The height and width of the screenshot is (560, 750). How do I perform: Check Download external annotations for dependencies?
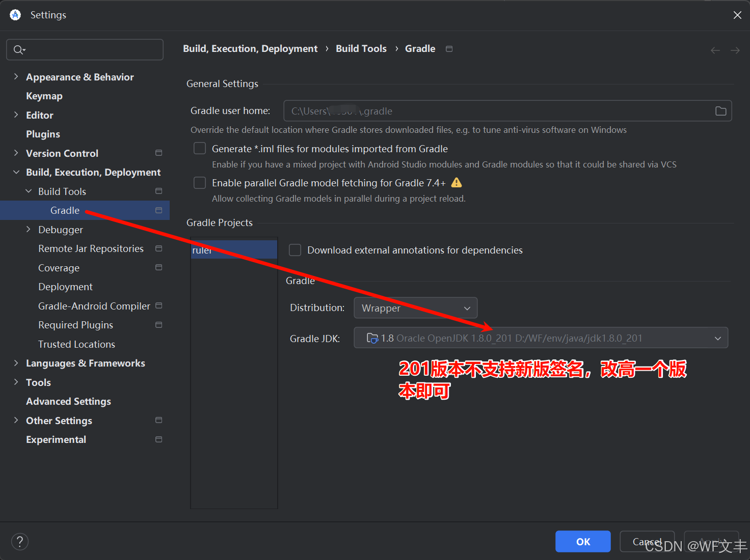[295, 250]
